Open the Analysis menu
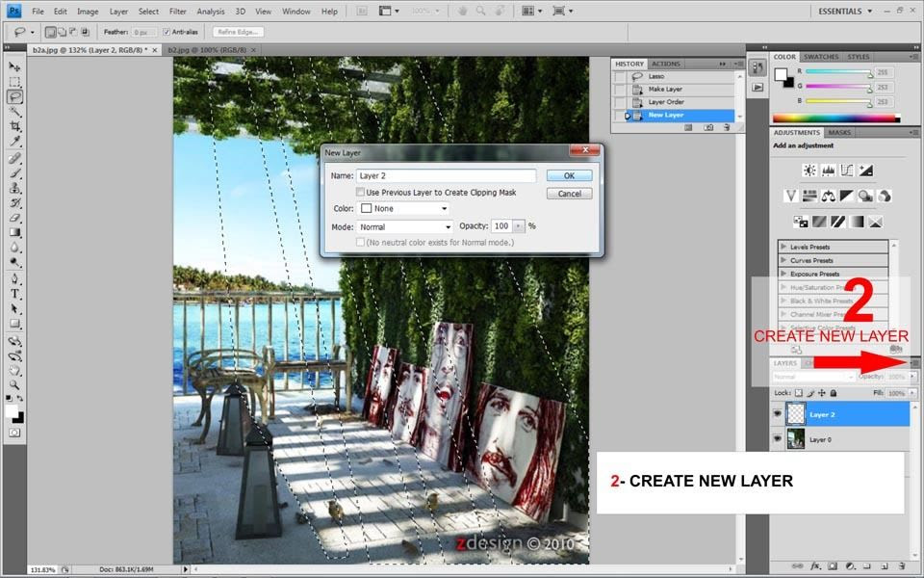 pos(211,12)
